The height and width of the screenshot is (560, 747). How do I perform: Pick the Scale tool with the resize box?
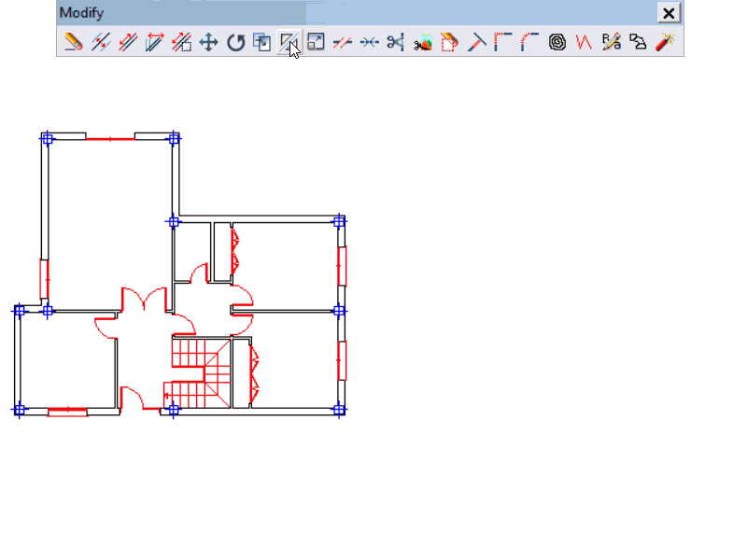pyautogui.click(x=317, y=42)
